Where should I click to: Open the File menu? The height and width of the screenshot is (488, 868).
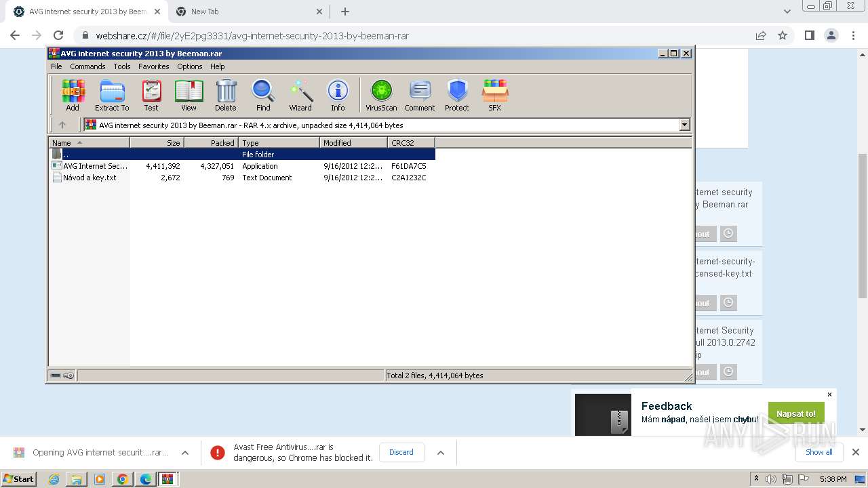(x=56, y=66)
